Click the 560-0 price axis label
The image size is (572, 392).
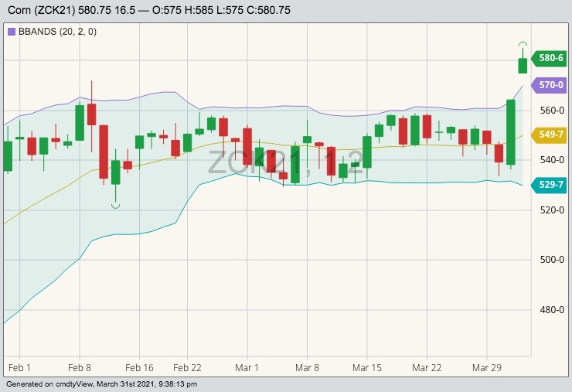pyautogui.click(x=552, y=111)
